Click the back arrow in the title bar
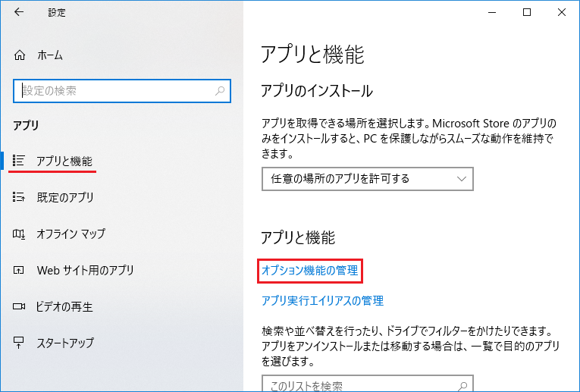580x392 pixels. tap(19, 12)
